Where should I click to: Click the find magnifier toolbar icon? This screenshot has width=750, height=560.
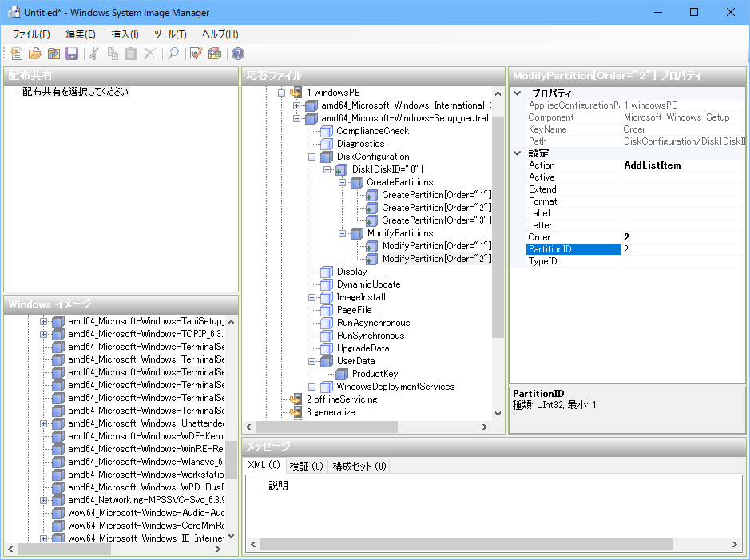(173, 54)
